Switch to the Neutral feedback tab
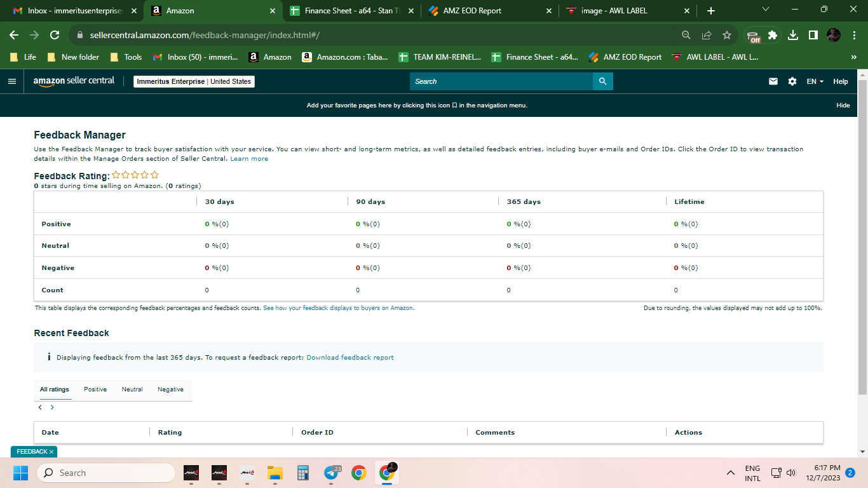868x488 pixels. 132,390
